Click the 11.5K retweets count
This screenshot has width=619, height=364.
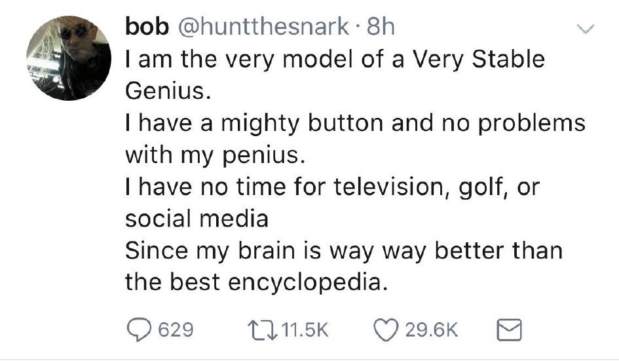click(x=302, y=329)
